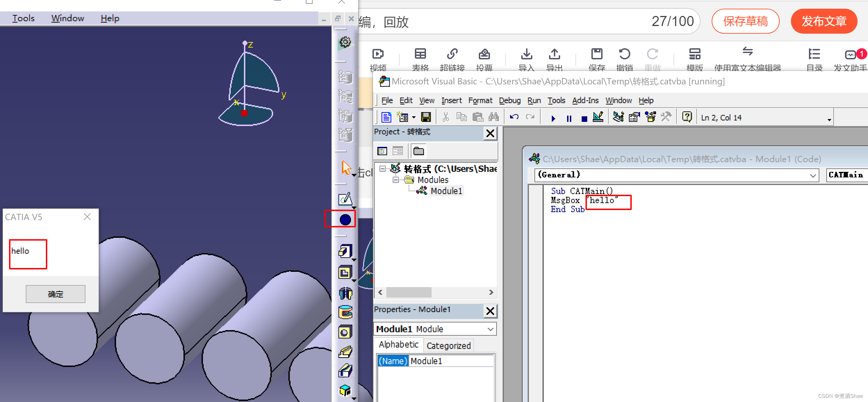Open the Insert Module dropdown arrow
The height and width of the screenshot is (402, 868).
(414, 117)
